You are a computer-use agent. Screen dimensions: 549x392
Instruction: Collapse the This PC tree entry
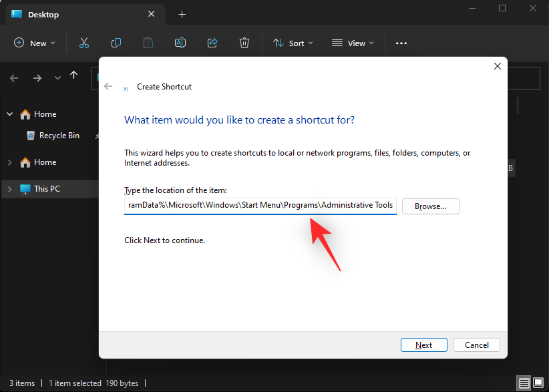[x=9, y=188]
